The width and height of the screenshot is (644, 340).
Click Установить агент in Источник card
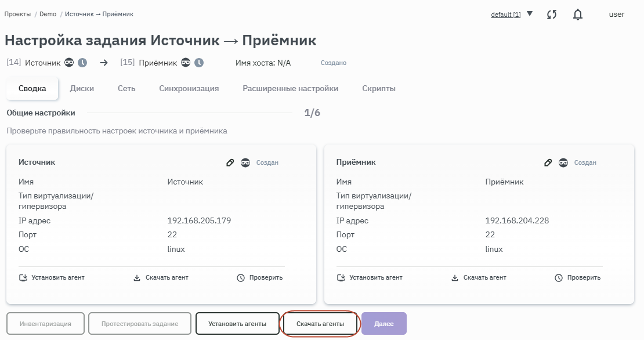[x=52, y=278]
